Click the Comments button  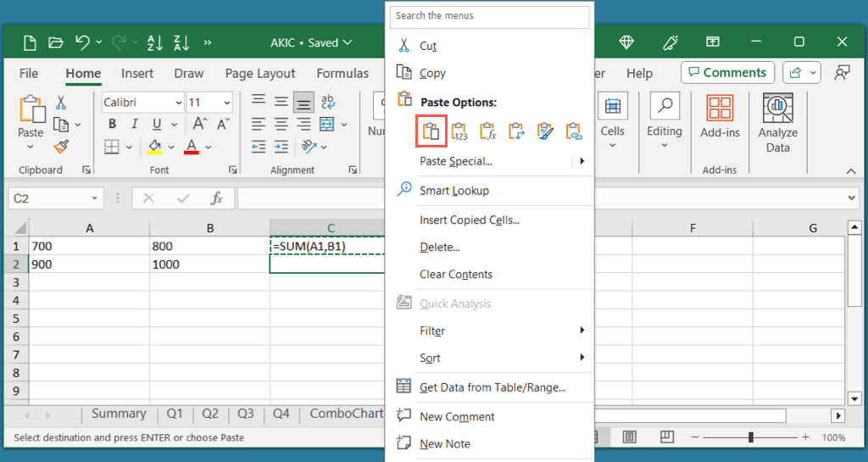coord(727,73)
